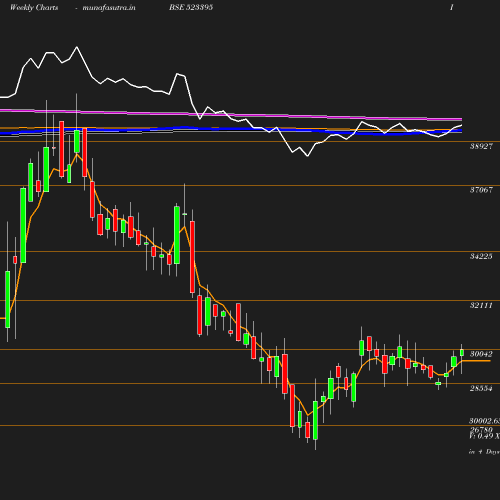
Task: Click the 28554 price level label
Action: (x=481, y=388)
